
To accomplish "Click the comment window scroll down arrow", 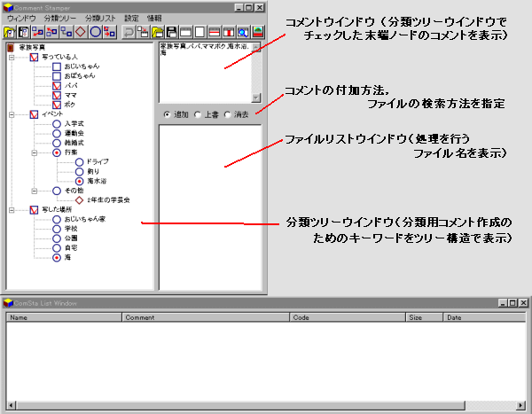I will tap(256, 98).
